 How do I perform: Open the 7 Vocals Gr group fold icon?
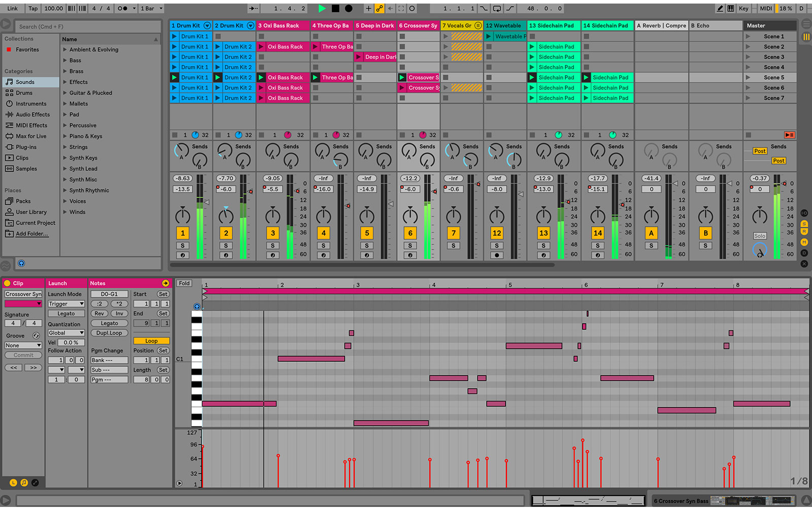(x=478, y=25)
